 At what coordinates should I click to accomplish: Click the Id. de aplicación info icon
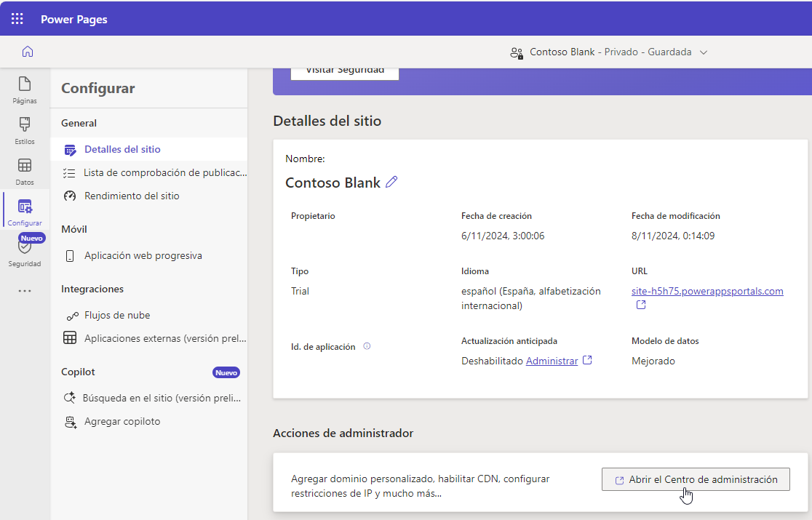point(367,346)
